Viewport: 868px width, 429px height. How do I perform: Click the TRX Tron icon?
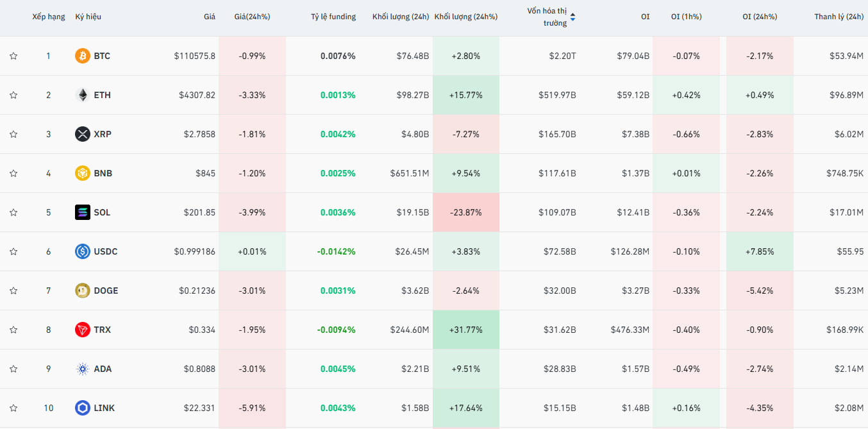click(83, 330)
